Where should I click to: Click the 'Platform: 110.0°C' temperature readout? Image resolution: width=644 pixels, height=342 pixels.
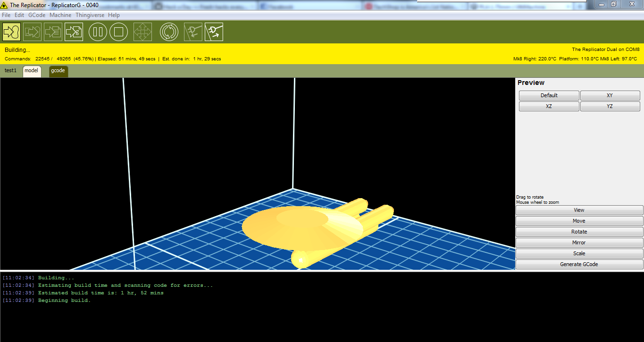pos(579,59)
